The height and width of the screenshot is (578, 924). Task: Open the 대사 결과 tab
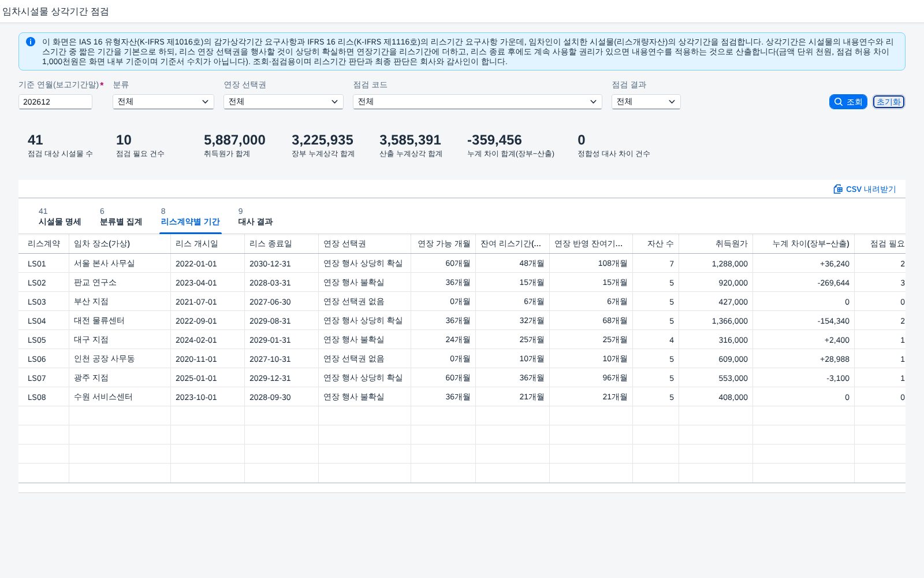point(255,217)
